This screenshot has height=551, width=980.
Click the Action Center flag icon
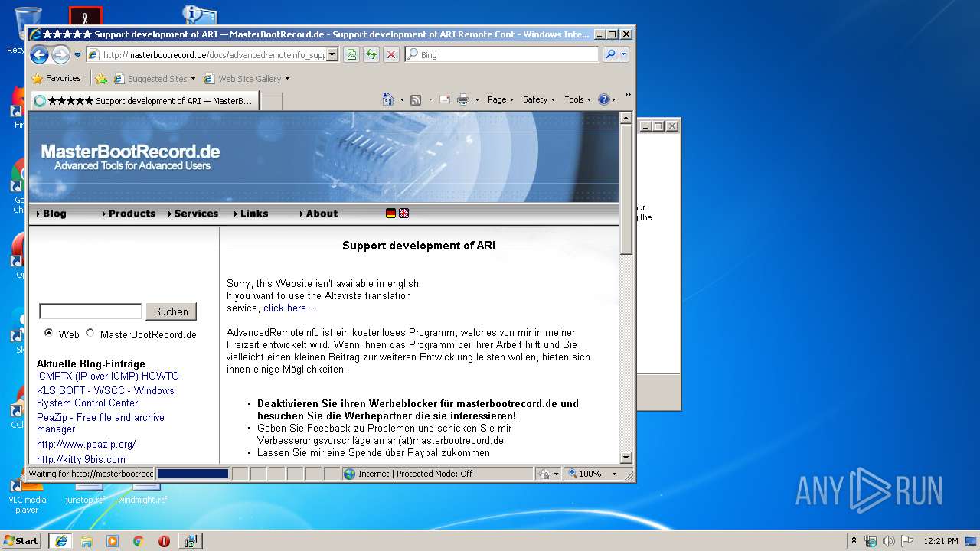pos(907,541)
